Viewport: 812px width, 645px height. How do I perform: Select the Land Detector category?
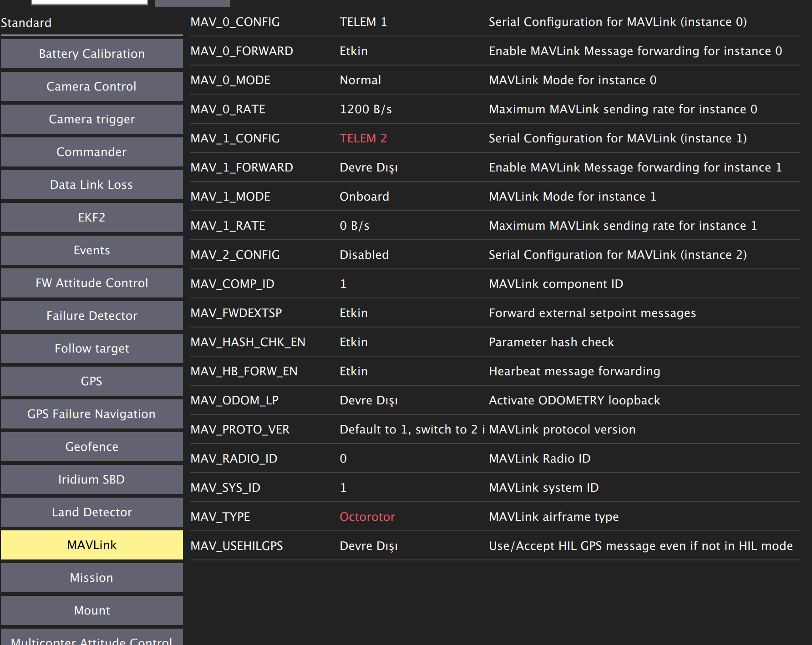tap(91, 512)
